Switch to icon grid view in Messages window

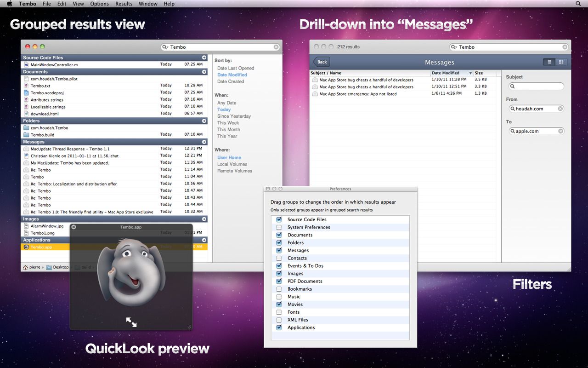pyautogui.click(x=561, y=62)
